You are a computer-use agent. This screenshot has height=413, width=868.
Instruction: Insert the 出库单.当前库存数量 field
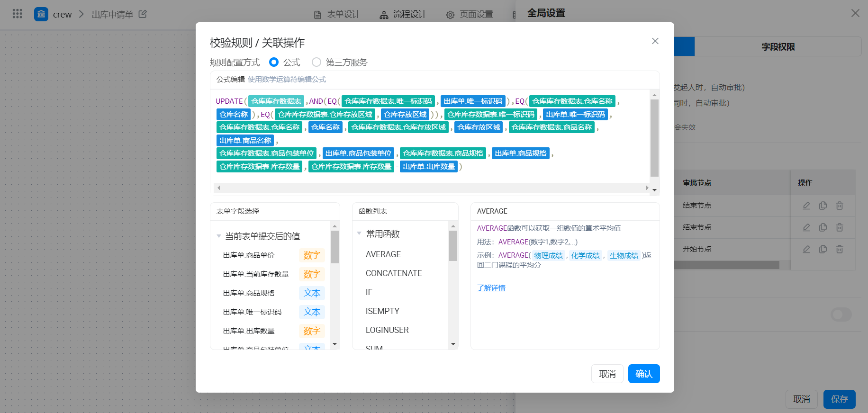pyautogui.click(x=256, y=274)
